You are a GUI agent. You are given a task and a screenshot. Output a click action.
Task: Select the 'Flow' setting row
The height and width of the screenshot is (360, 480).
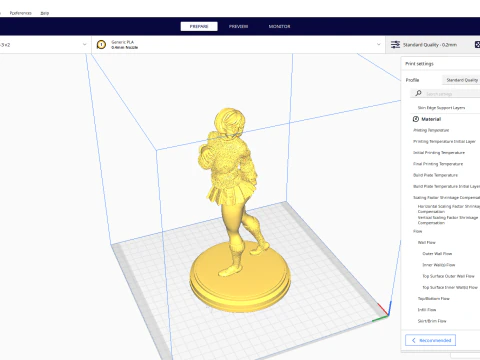(417, 231)
